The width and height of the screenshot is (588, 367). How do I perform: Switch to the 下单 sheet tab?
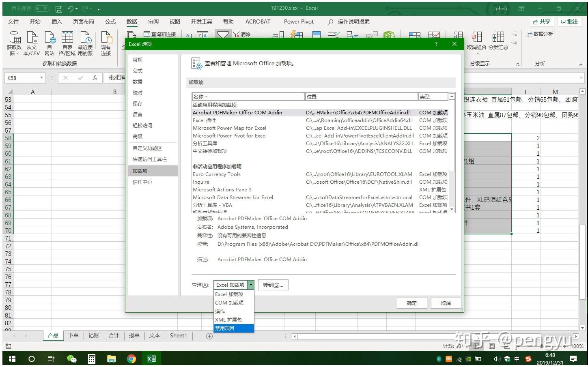coord(73,335)
